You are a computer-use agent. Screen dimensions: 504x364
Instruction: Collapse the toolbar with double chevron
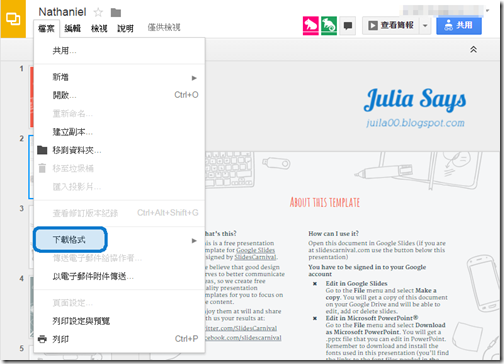click(x=473, y=50)
